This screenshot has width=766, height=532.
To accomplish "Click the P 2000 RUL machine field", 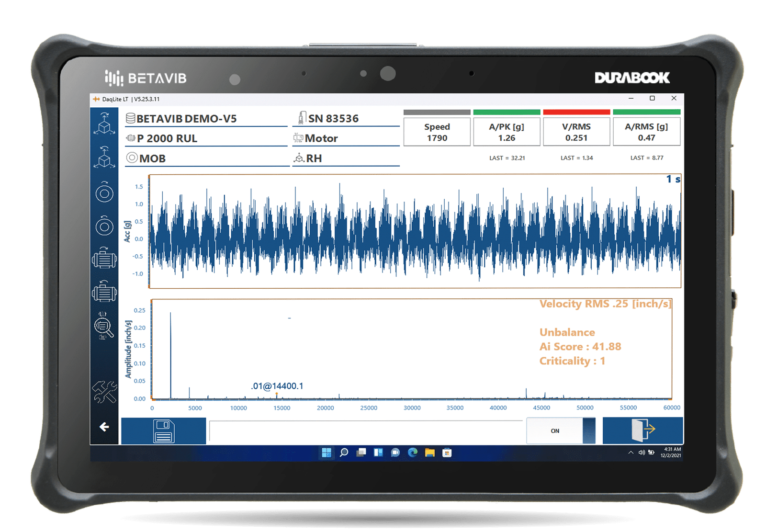I will 206,138.
